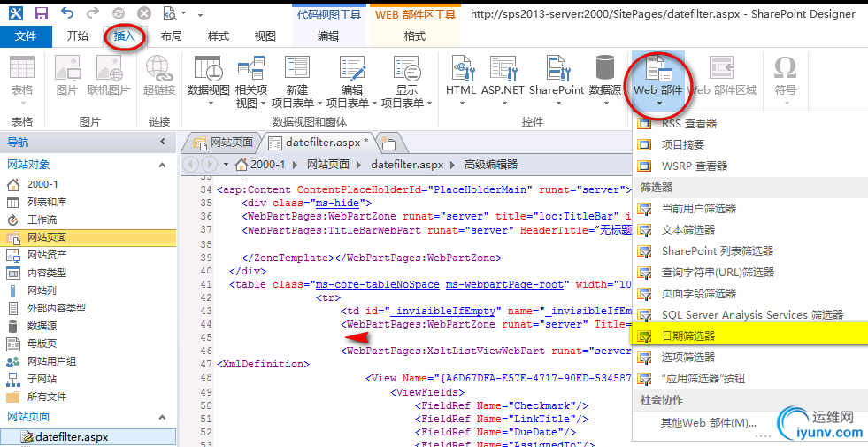Select the 插入 insert ribbon tab
Image resolution: width=868 pixels, height=447 pixels.
125,36
